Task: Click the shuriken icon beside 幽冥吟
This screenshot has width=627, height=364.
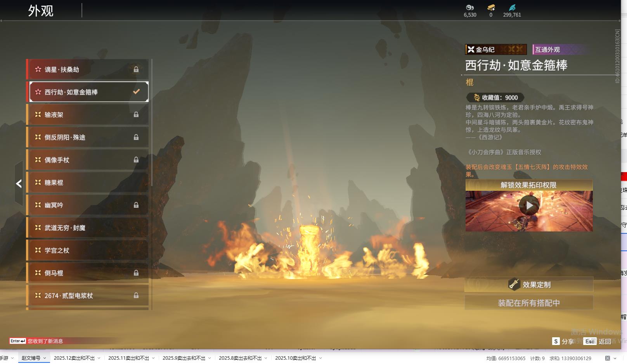Action: pyautogui.click(x=38, y=205)
